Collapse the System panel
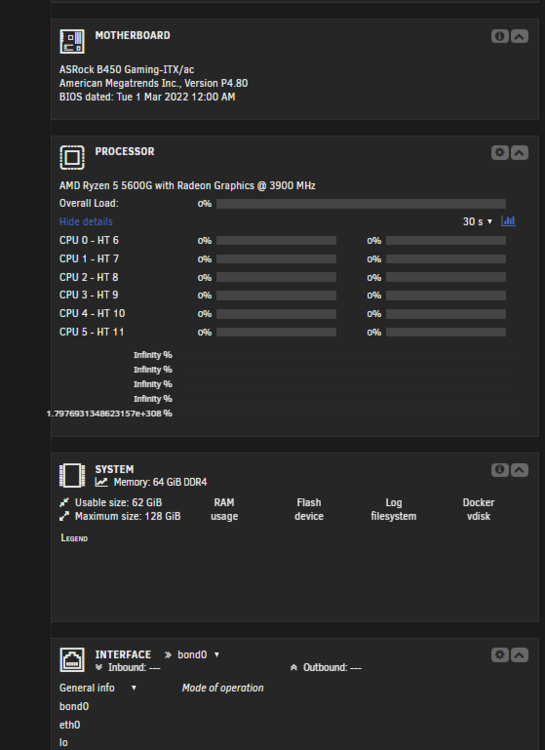The width and height of the screenshot is (545, 750). (520, 470)
